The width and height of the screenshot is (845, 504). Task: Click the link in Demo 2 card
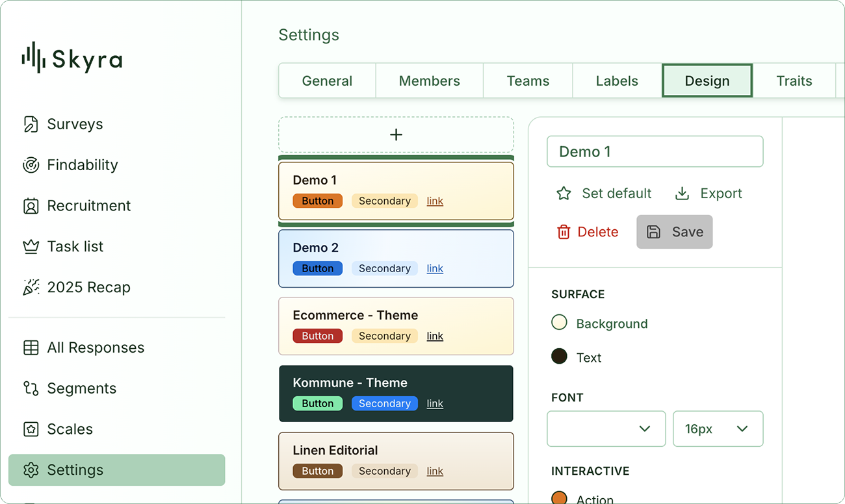pos(435,268)
